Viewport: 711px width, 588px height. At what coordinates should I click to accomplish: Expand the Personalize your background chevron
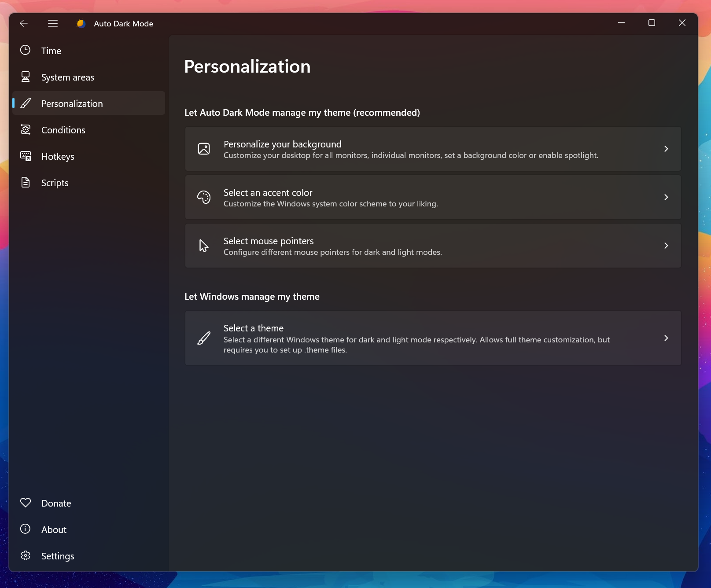click(666, 149)
